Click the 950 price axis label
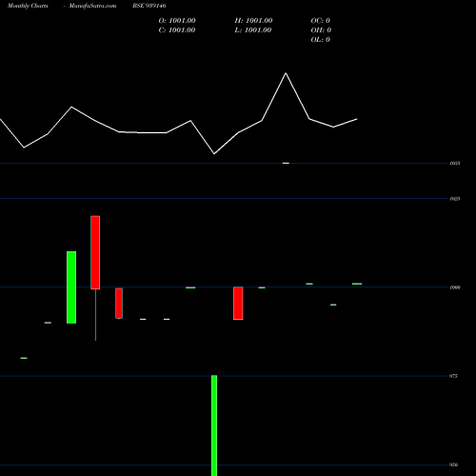The height and width of the screenshot is (476, 476). 454,465
